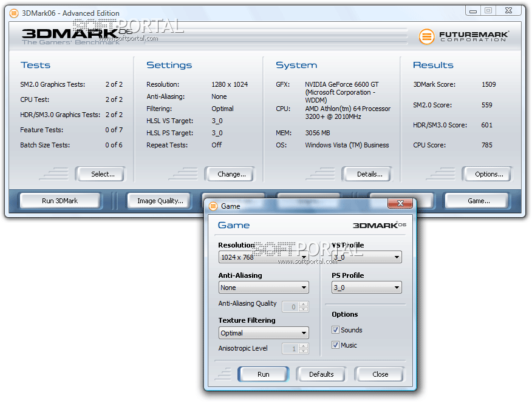Click the 3DMARK06 Gamers' Benchmark logo
Image resolution: width=532 pixels, height=404 pixels.
77,36
